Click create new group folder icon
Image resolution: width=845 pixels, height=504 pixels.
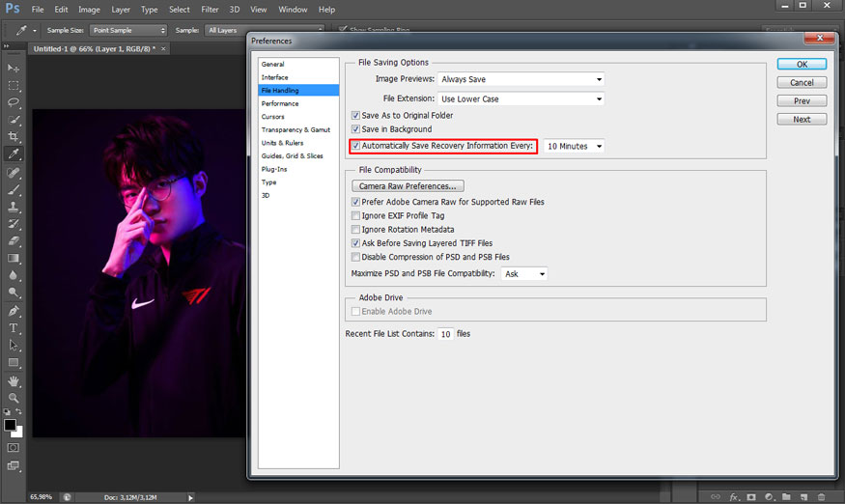tap(786, 497)
